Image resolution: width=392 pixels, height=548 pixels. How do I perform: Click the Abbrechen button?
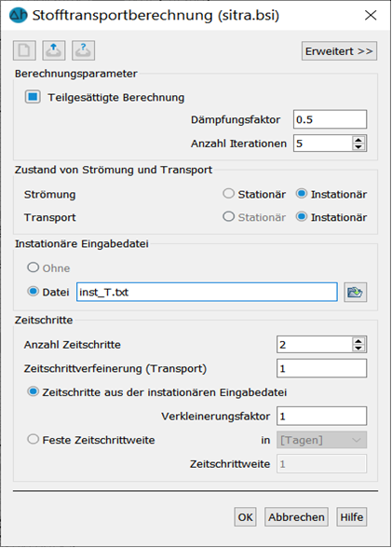coord(296,517)
